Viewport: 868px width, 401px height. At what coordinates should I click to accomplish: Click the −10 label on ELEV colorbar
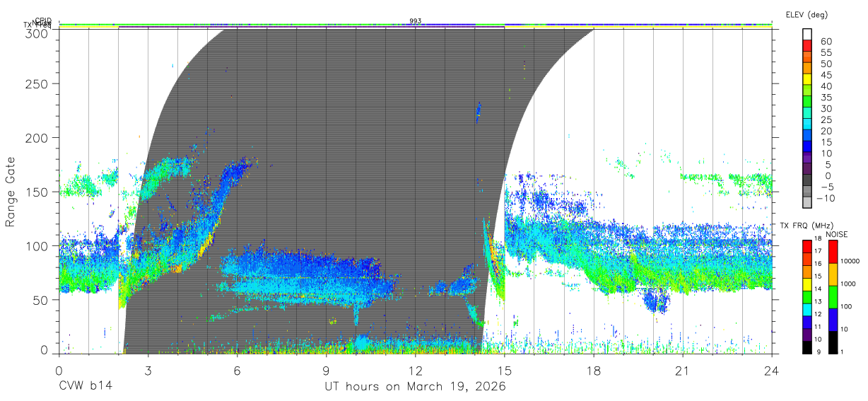coord(827,199)
